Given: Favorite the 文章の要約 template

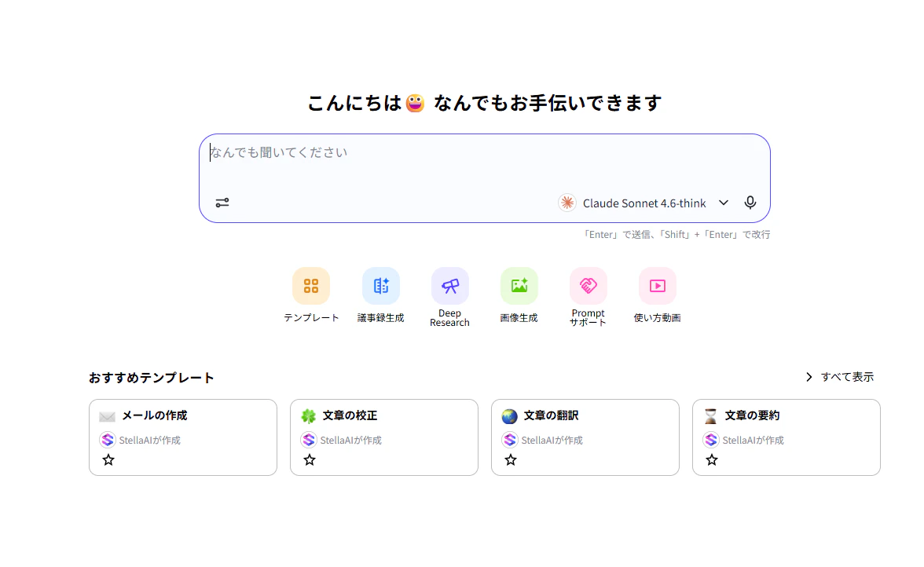Looking at the screenshot, I should [711, 459].
